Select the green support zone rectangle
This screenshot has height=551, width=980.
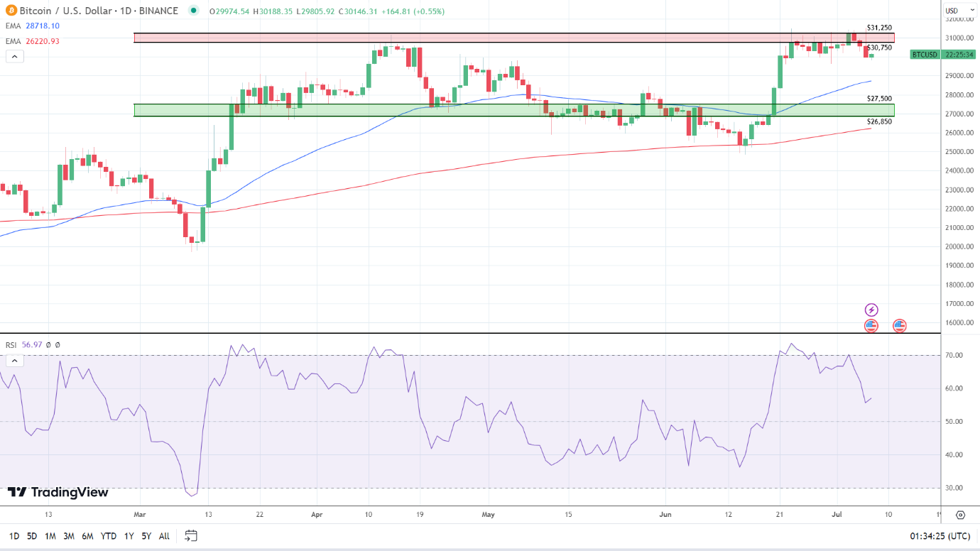514,110
